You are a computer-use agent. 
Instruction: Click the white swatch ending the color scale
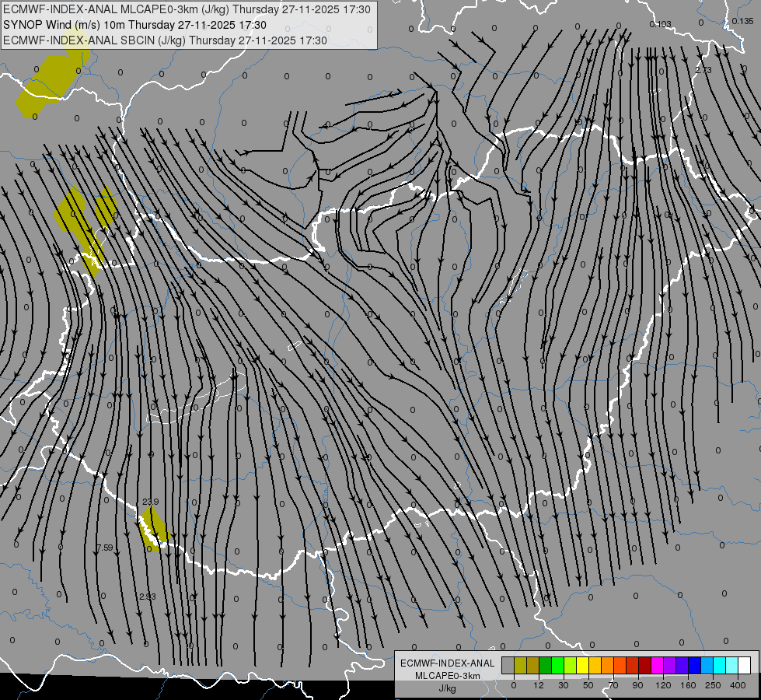click(x=744, y=666)
